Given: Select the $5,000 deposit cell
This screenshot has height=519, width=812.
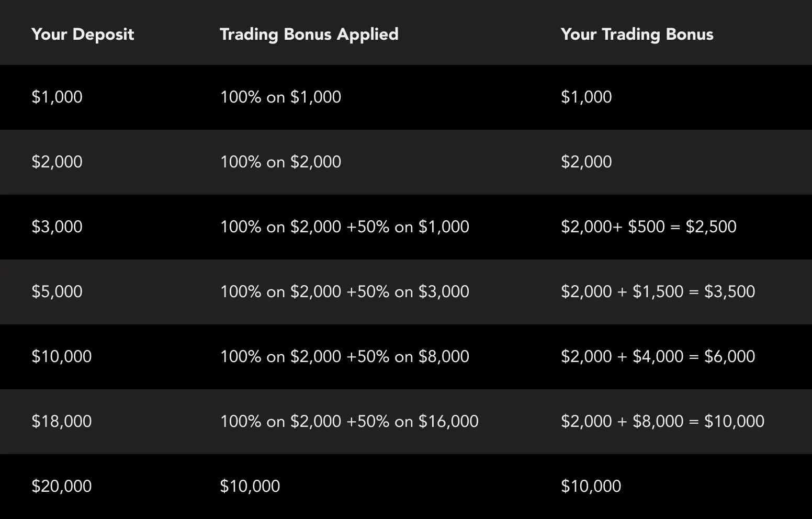Looking at the screenshot, I should (57, 291).
